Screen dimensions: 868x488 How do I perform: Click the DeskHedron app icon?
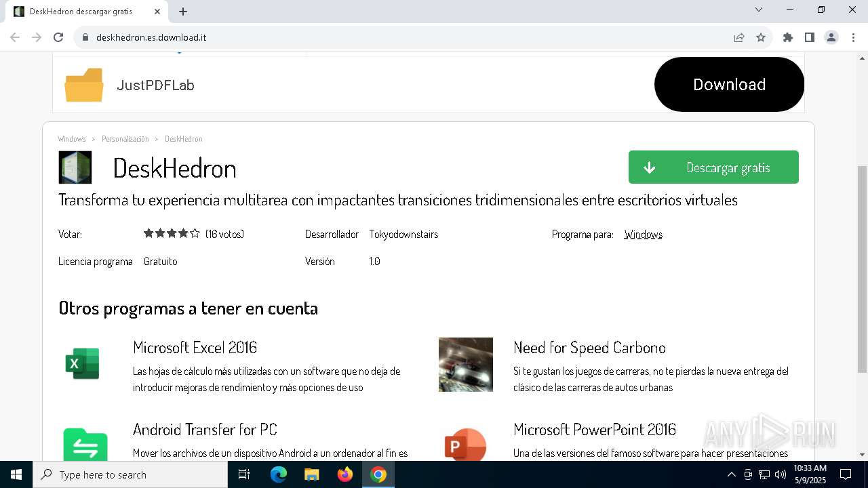pyautogui.click(x=75, y=167)
